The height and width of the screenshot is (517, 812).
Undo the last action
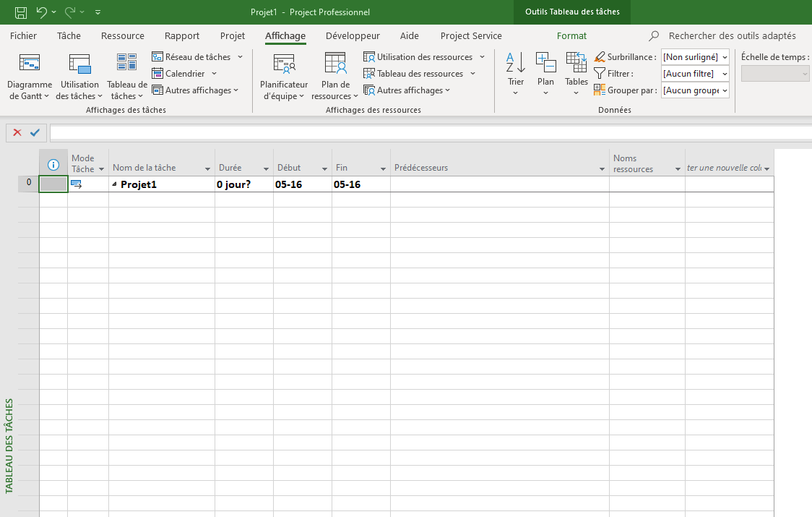pyautogui.click(x=41, y=12)
